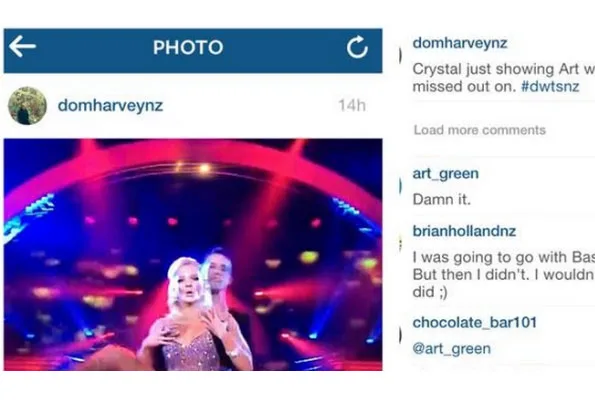Tap the refresh icon in header

click(357, 47)
